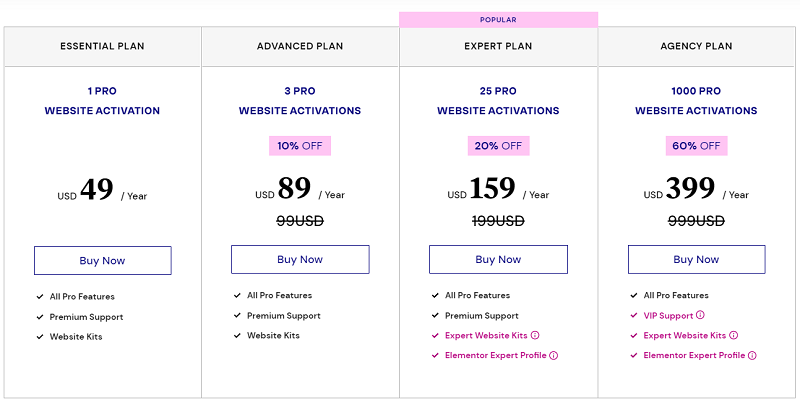Click checkmark beside Advanced Plan's Premium Support
800x402 pixels.
tap(237, 316)
